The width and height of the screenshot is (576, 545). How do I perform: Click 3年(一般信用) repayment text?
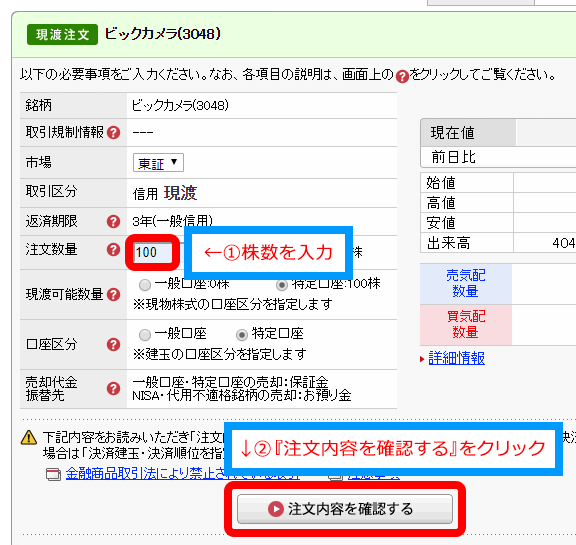[x=173, y=221]
